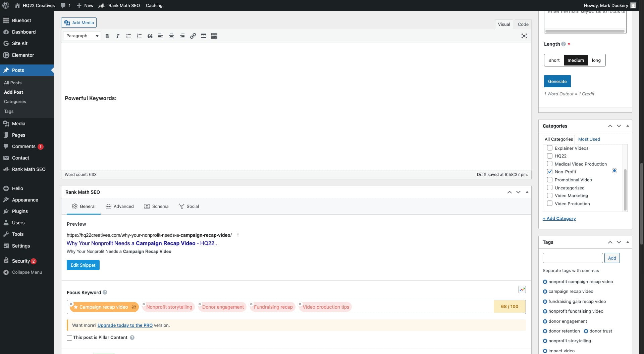This screenshot has width=644, height=354.
Task: Switch to Code editor tab
Action: point(523,24)
